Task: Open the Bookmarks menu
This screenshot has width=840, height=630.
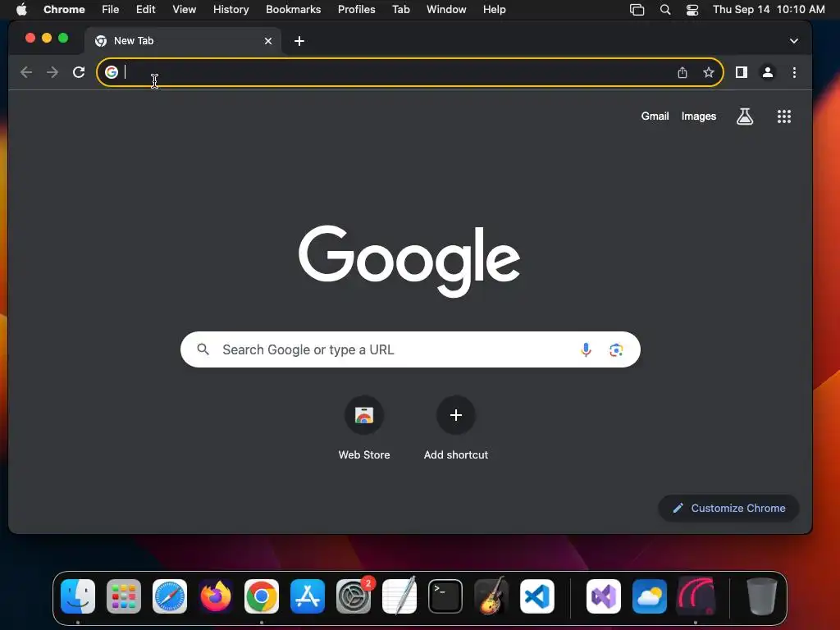Action: [x=293, y=10]
